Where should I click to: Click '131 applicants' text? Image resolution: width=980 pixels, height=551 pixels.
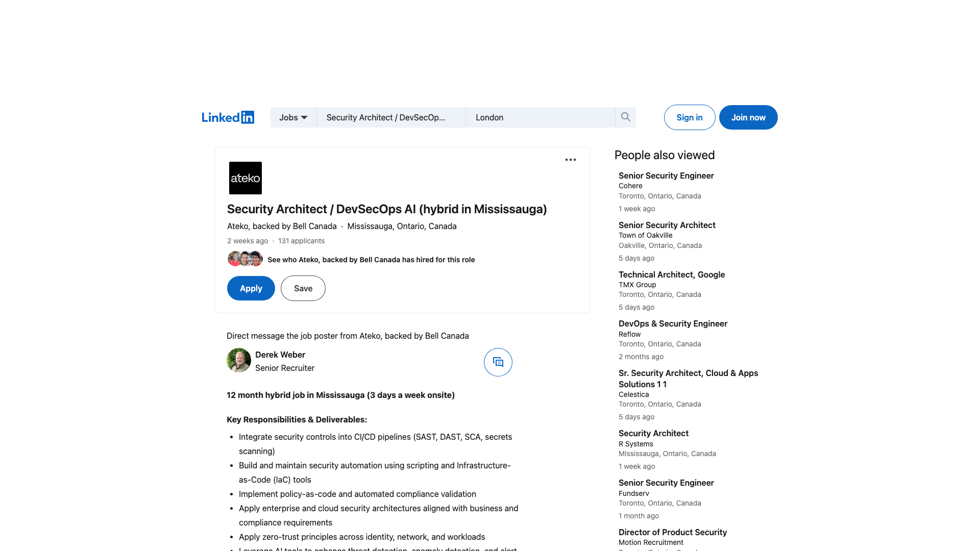click(x=301, y=241)
